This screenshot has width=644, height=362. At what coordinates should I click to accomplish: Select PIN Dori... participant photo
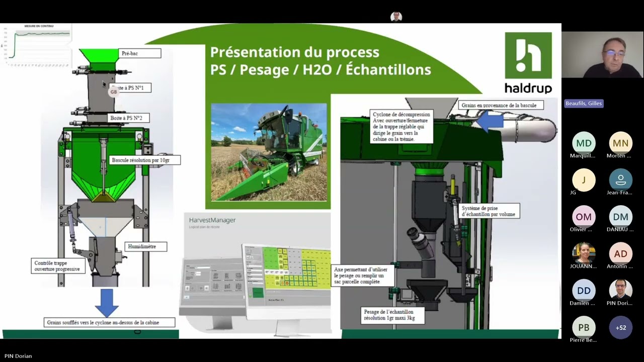[620, 291]
